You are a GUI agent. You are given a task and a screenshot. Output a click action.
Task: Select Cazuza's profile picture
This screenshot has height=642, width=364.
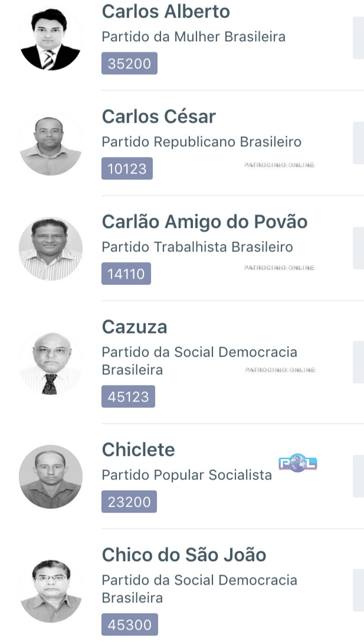(x=51, y=363)
